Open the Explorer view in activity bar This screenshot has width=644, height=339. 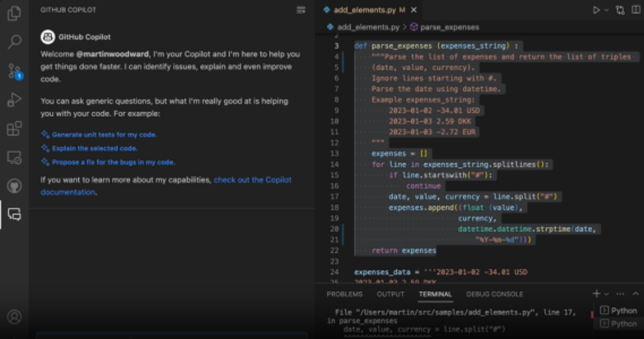[x=14, y=14]
